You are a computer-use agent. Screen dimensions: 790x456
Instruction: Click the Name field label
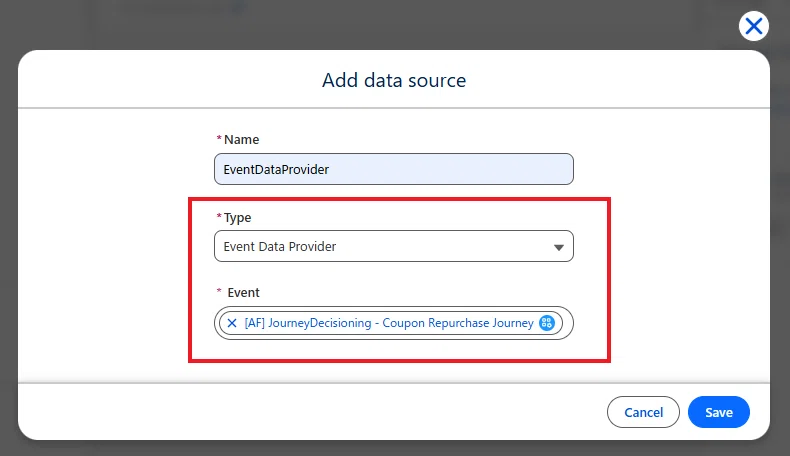click(x=241, y=140)
